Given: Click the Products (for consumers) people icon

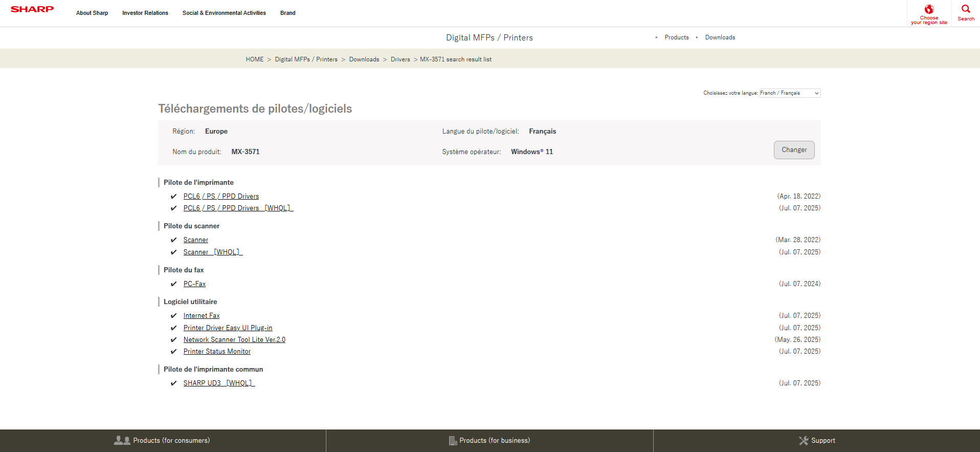Looking at the screenshot, I should 122,440.
